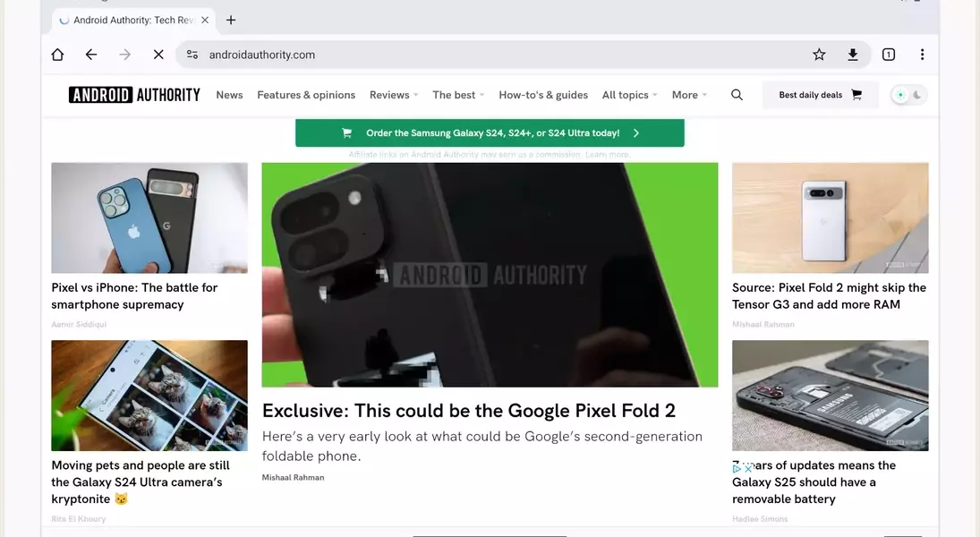
Task: Click Best daily deals button
Action: click(x=820, y=95)
